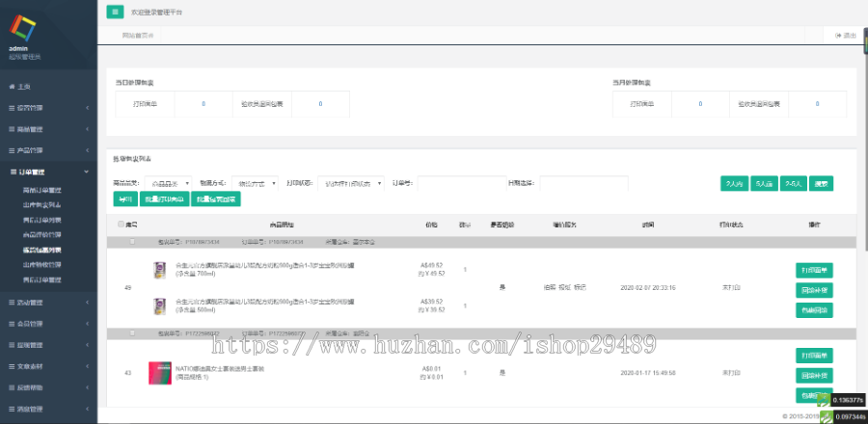Click the 500ml milk powder product thumbnail

(159, 305)
